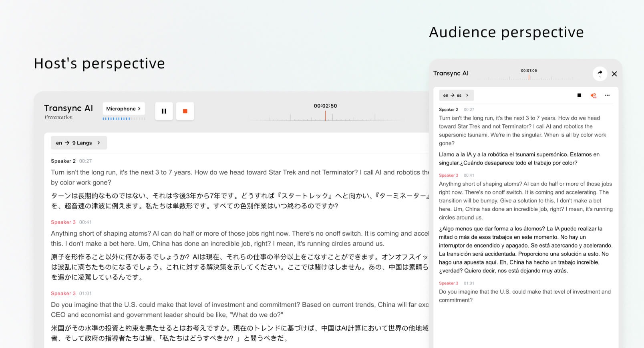Stop playback with black square in audience view

pos(579,95)
